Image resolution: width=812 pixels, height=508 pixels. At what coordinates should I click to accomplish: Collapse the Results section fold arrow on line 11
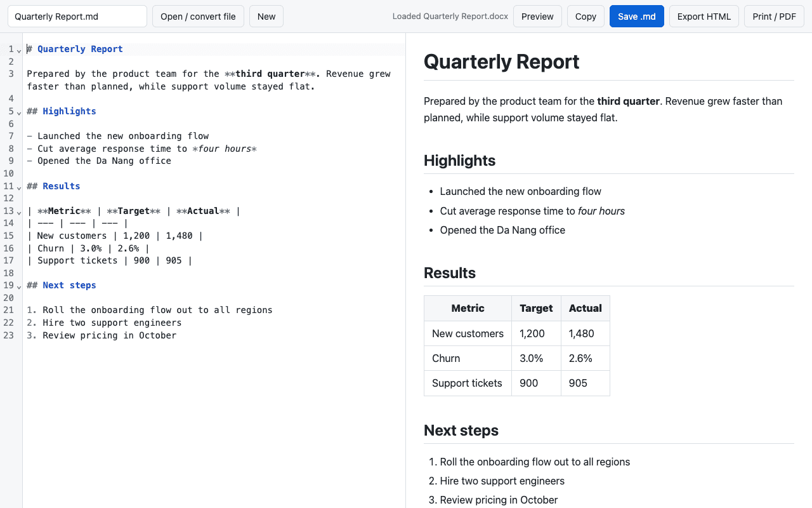tap(19, 187)
